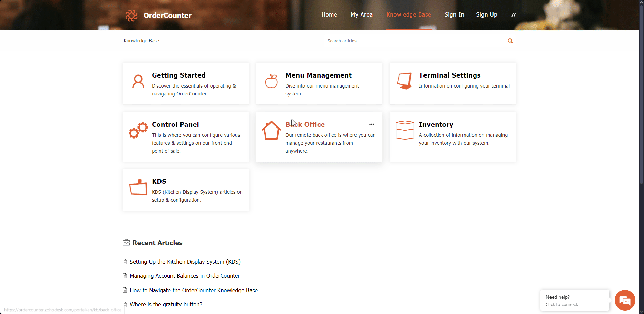Click the Inventory box icon
The width and height of the screenshot is (644, 314).
coord(405,130)
